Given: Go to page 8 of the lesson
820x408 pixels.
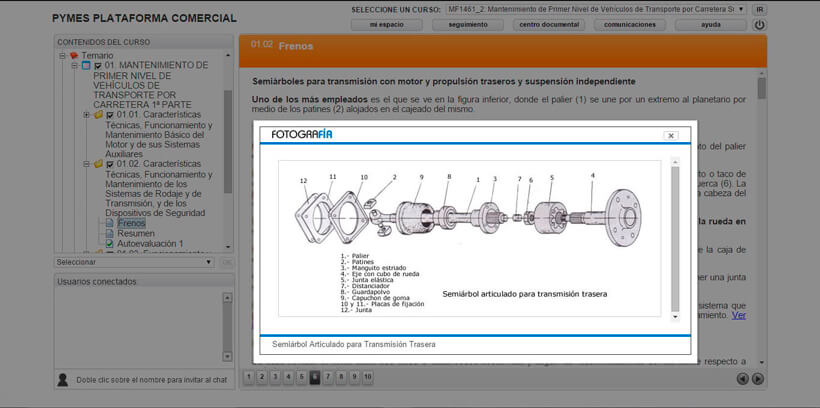Looking at the screenshot, I should 341,377.
